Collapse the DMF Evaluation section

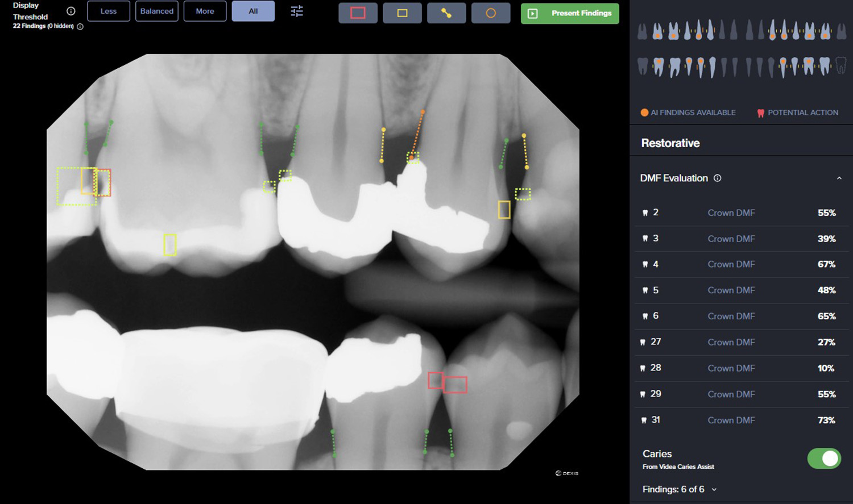[x=839, y=178]
